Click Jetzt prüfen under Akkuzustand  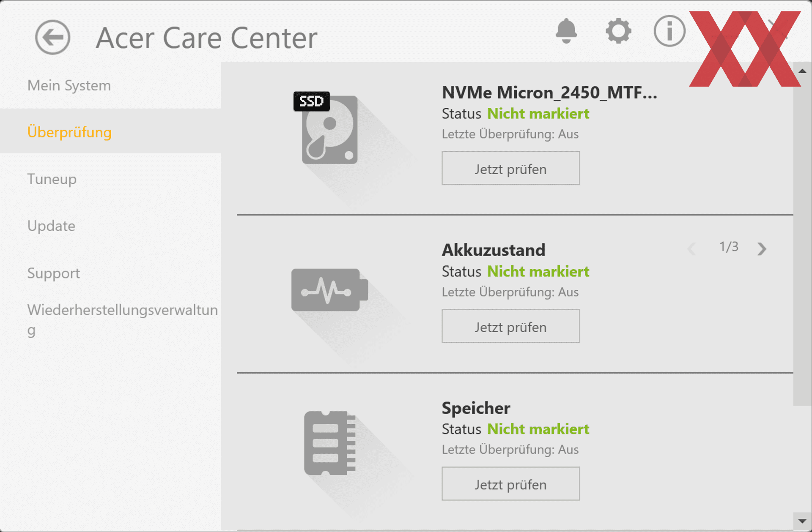[x=510, y=326]
